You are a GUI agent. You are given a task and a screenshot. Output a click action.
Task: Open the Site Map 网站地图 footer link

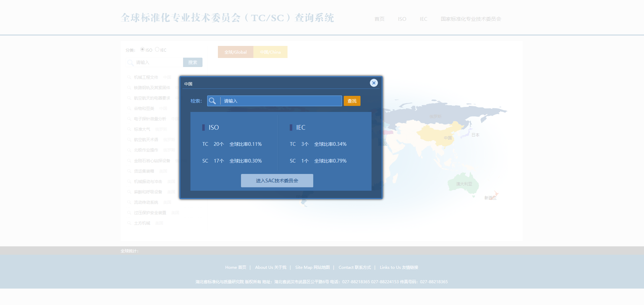coord(312,267)
